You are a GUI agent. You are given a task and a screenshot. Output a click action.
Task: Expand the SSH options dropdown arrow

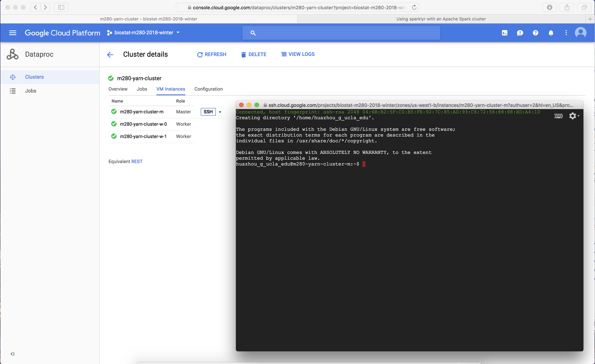pyautogui.click(x=220, y=112)
